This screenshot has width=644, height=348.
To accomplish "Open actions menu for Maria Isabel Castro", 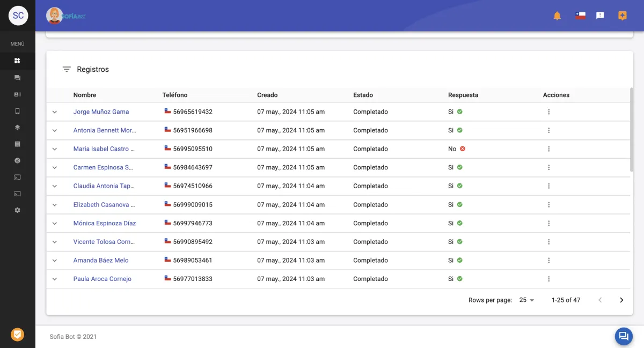I will tap(548, 149).
